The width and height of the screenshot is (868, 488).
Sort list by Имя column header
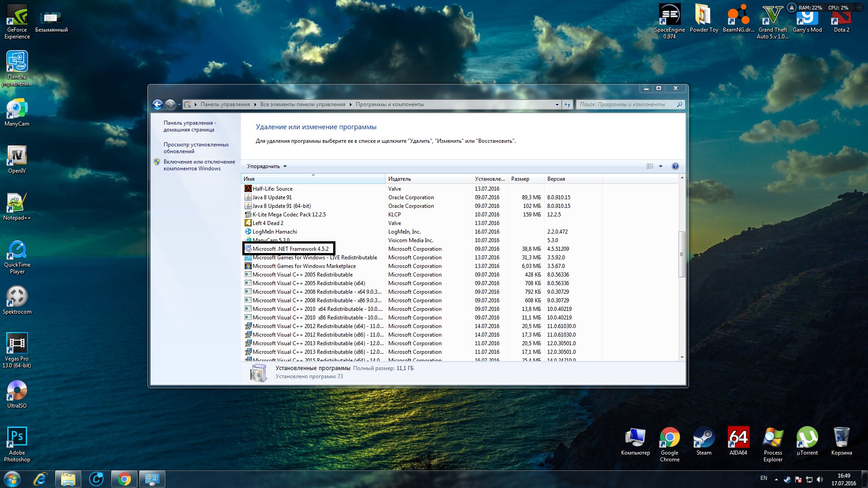(313, 179)
